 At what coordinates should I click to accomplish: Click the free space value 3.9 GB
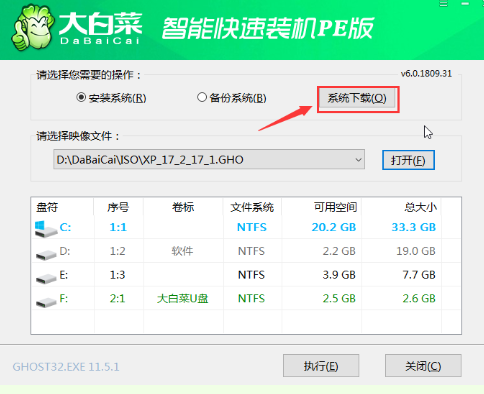tap(339, 275)
